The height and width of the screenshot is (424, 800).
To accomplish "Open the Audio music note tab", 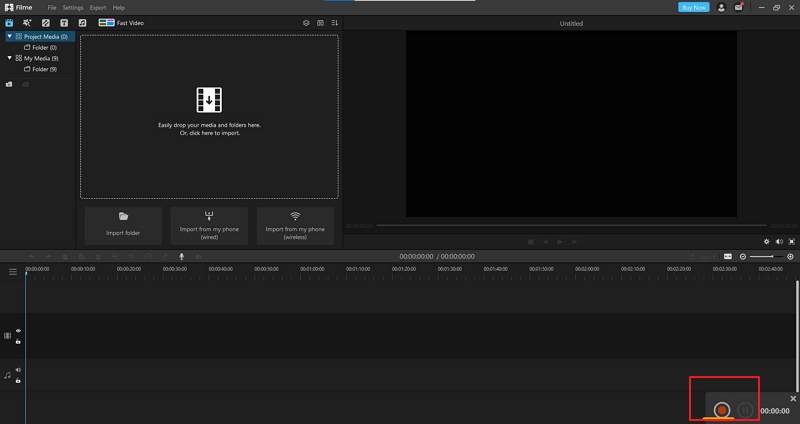I will [82, 23].
